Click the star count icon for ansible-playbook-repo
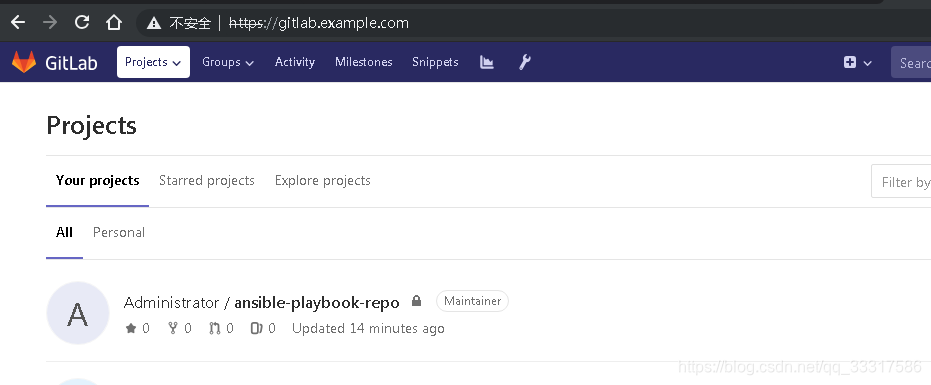Viewport: 931px width, 385px height. tap(131, 328)
